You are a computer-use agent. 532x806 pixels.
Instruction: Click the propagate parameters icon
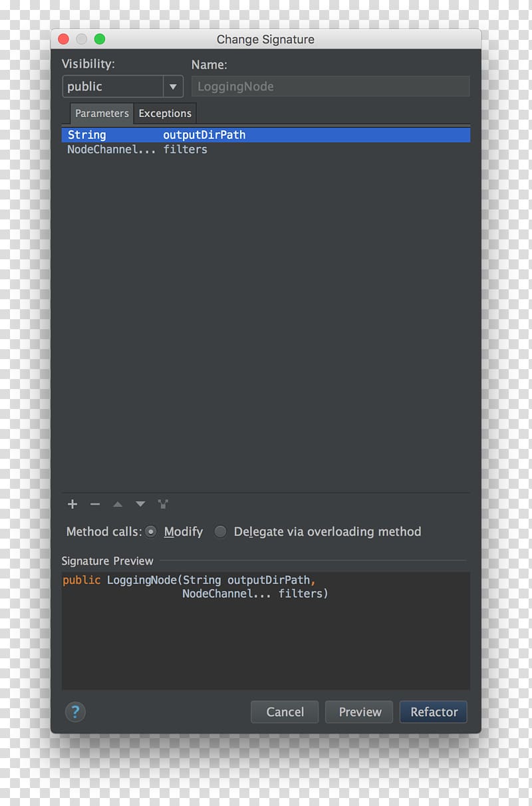(163, 504)
